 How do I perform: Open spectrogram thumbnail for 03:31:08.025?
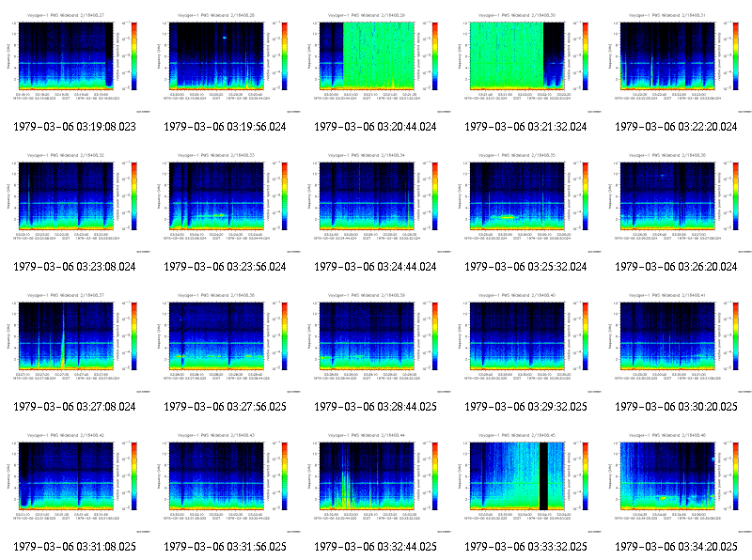75,482
